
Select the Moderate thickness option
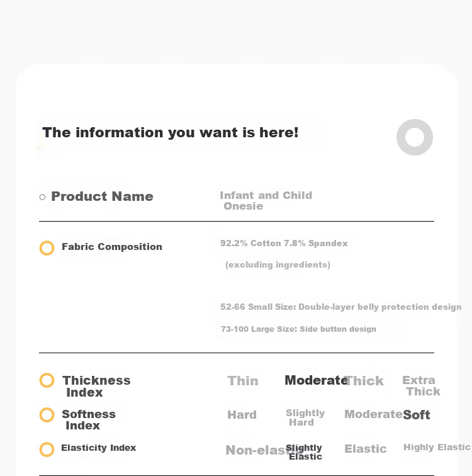(316, 380)
